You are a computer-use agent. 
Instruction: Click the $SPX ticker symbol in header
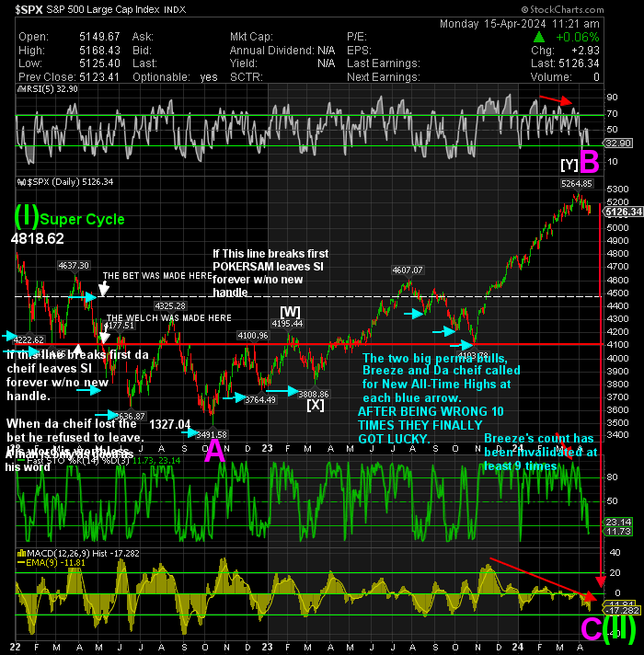click(x=29, y=9)
